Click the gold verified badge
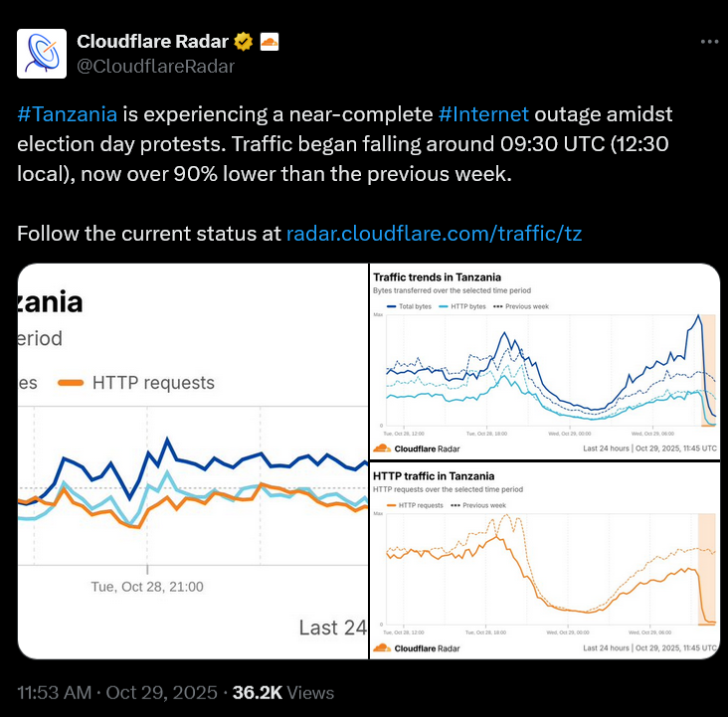The image size is (728, 717). tap(243, 42)
